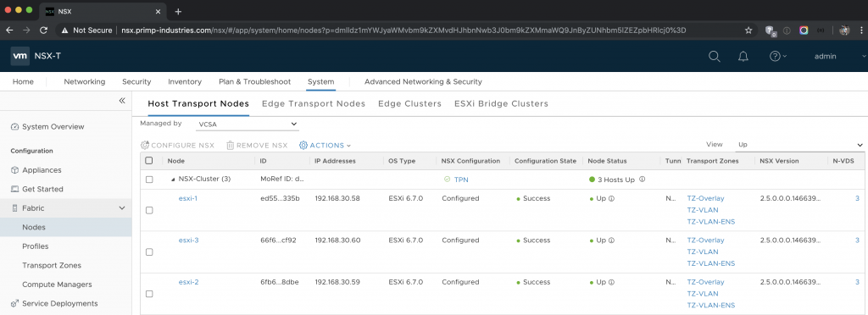Open the notifications bell icon
868x315 pixels.
(x=743, y=57)
